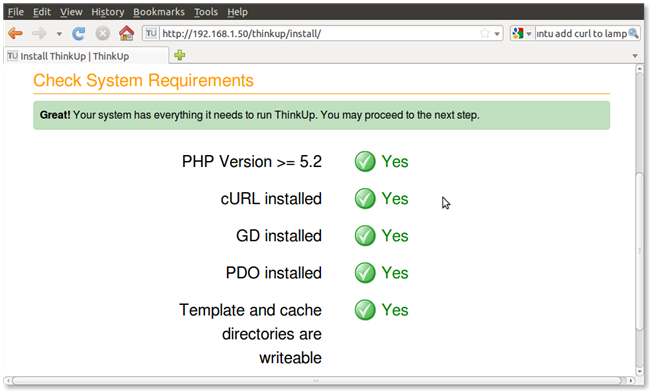Bookmark this page with the star icon
Screen dimensions: 650x391
point(484,33)
